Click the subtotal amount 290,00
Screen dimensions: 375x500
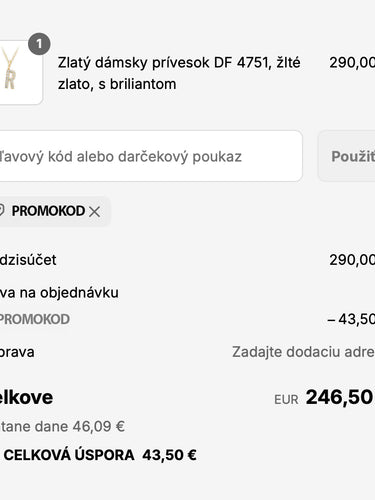(352, 260)
